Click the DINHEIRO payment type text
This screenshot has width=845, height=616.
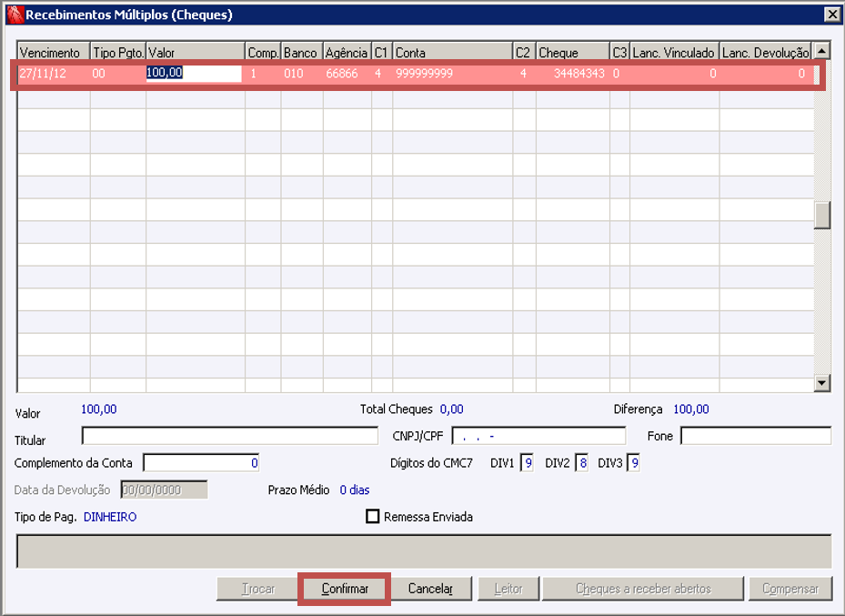click(x=110, y=517)
